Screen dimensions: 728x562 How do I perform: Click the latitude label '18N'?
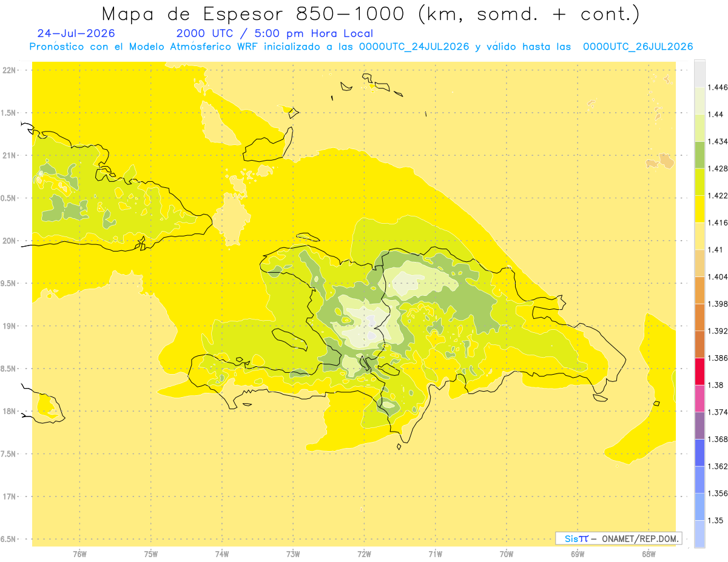[9, 411]
